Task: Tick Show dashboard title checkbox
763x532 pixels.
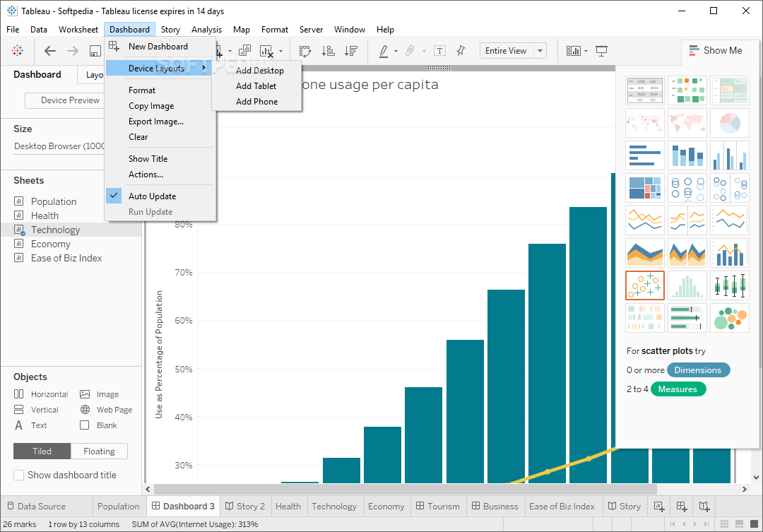Action: click(18, 475)
